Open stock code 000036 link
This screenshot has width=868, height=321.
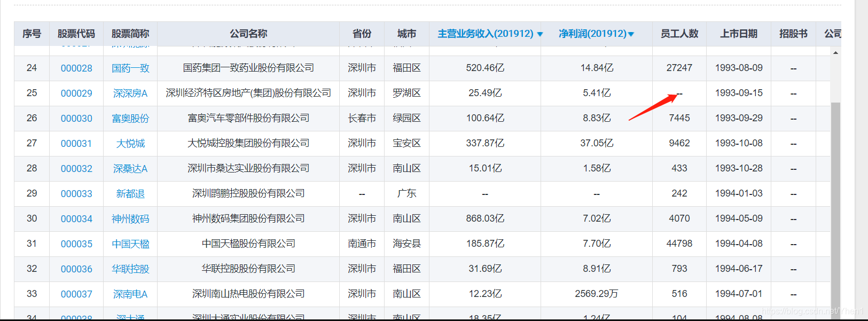(x=76, y=269)
